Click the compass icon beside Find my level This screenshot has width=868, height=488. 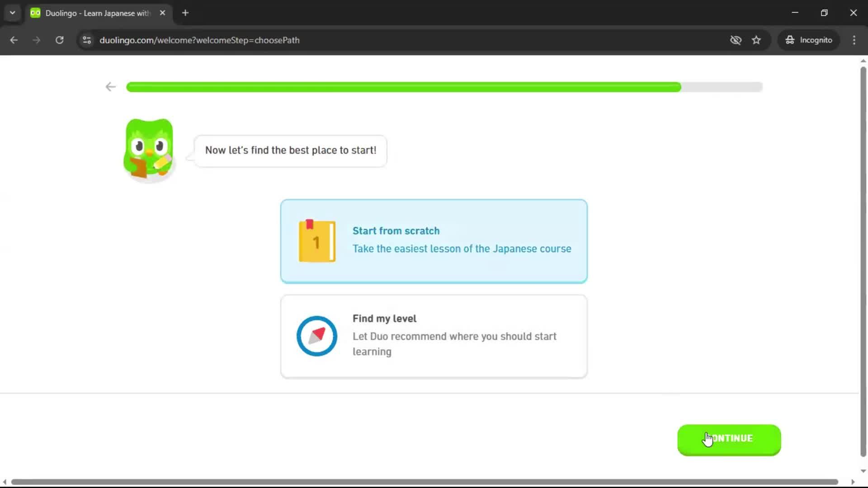[x=316, y=336]
